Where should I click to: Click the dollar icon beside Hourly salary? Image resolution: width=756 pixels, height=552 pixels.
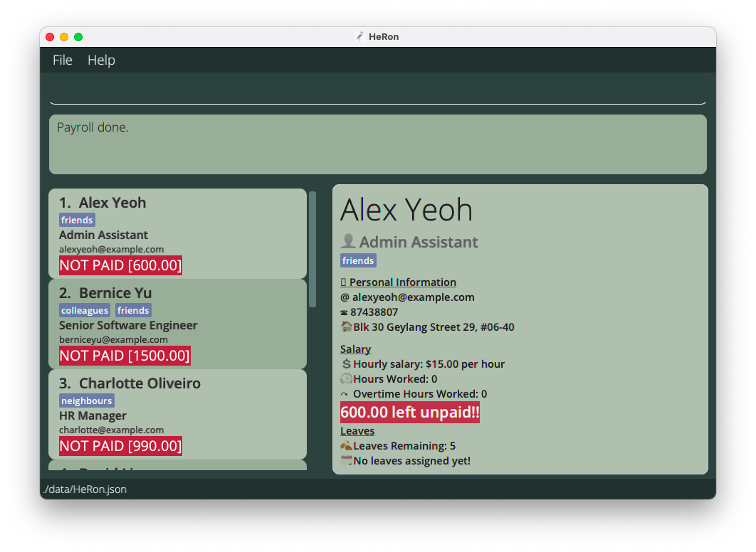pos(346,364)
